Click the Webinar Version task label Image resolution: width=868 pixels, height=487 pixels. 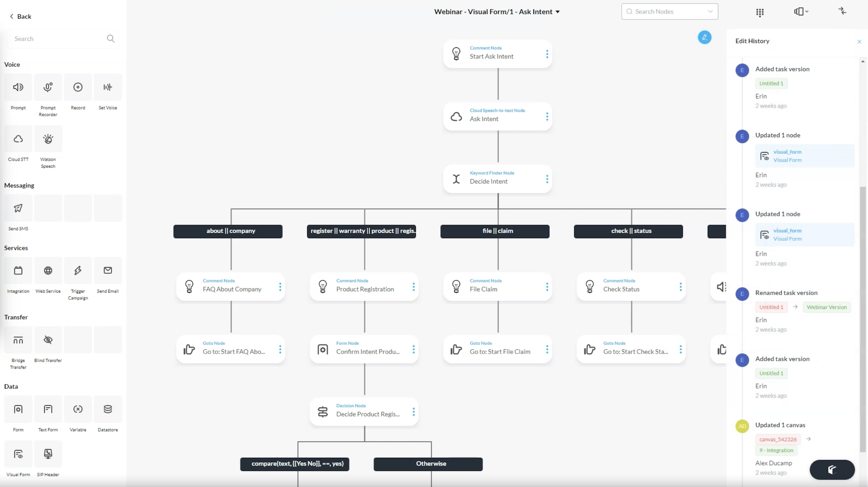click(827, 307)
